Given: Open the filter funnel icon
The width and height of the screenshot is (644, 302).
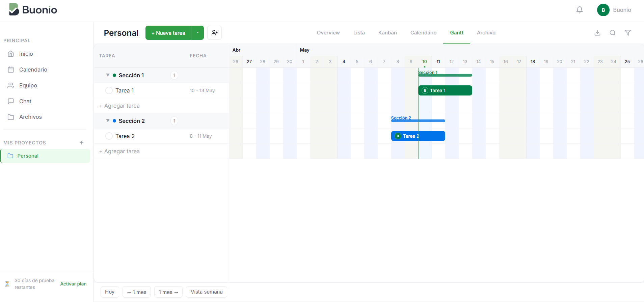Looking at the screenshot, I should tap(628, 33).
